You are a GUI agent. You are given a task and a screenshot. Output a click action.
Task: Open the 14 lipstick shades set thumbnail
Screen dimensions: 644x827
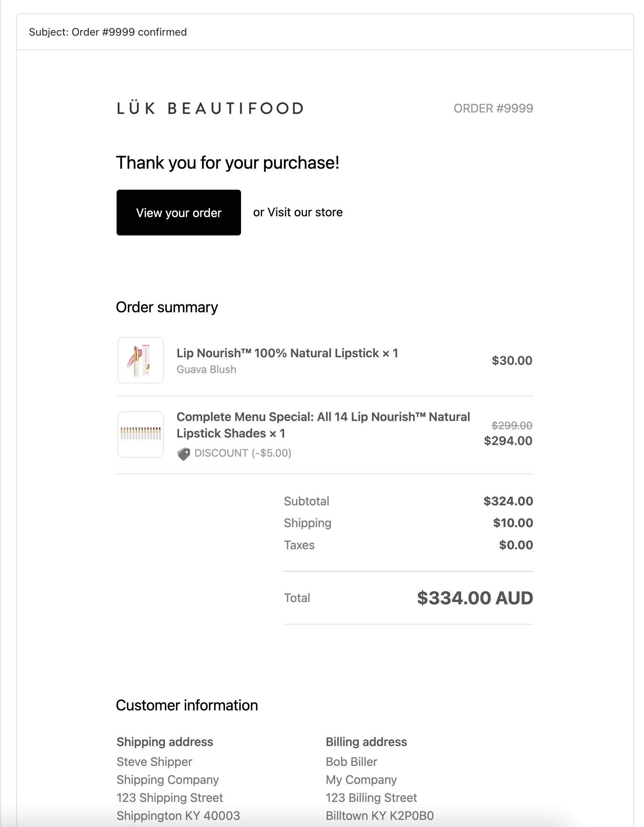coord(141,434)
